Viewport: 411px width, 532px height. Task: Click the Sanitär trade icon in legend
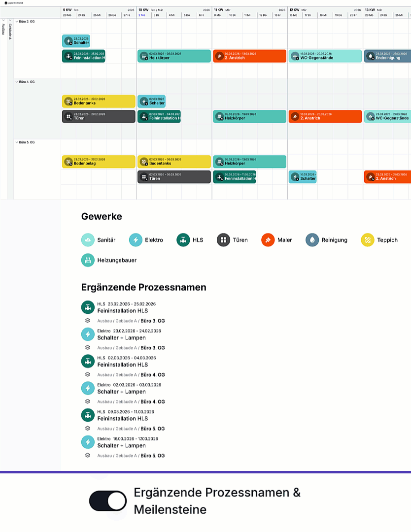click(x=88, y=240)
